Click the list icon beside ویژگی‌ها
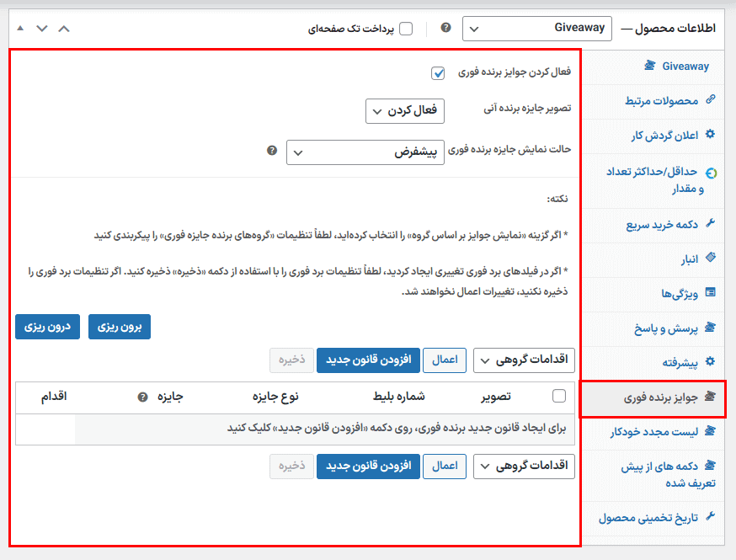Screen dimensions: 736x560 [710, 293]
